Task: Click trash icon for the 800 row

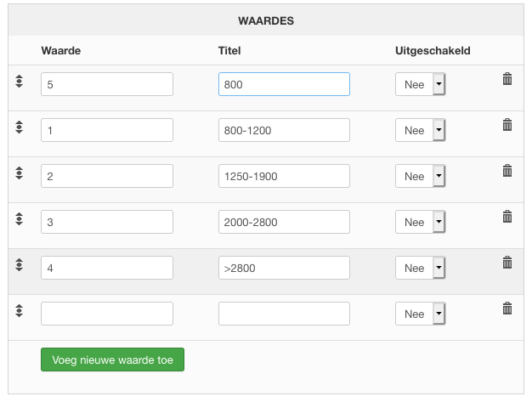Action: 507,79
